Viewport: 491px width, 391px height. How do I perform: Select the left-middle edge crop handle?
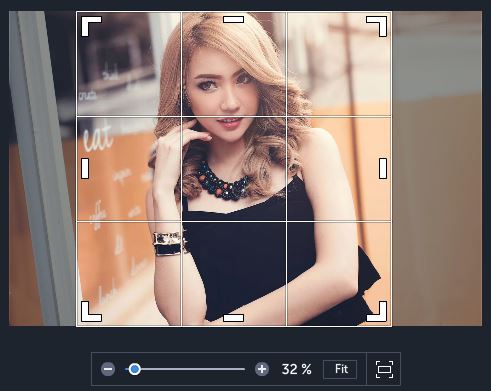coord(85,168)
